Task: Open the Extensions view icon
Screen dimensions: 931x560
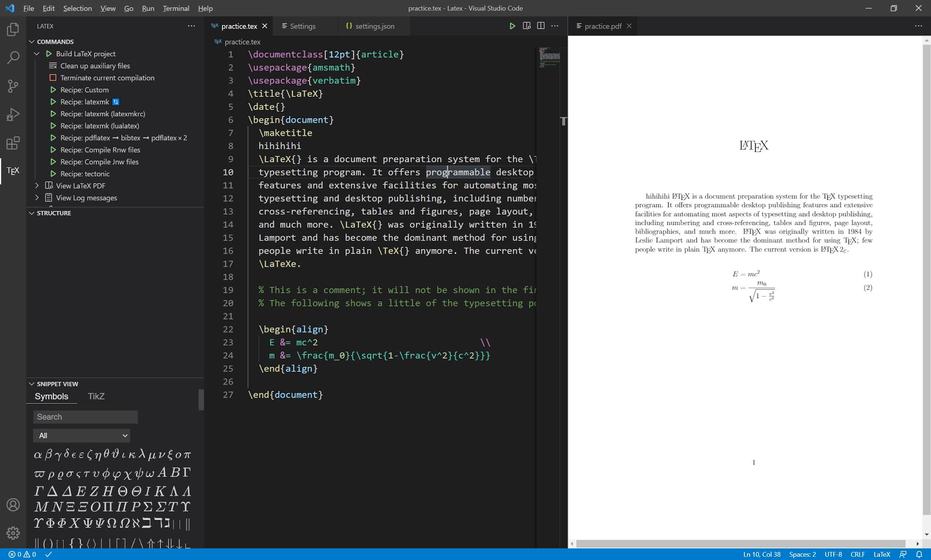Action: [13, 143]
